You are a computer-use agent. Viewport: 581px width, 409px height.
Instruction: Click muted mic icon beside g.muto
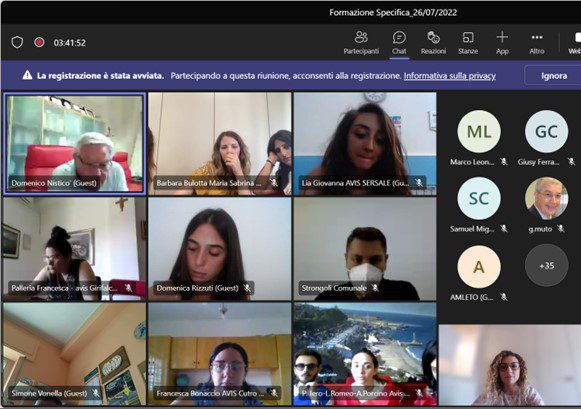[x=561, y=229]
